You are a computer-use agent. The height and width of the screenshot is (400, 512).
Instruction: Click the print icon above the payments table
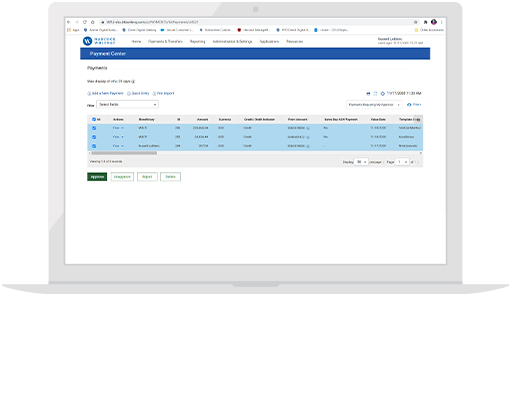tap(368, 94)
